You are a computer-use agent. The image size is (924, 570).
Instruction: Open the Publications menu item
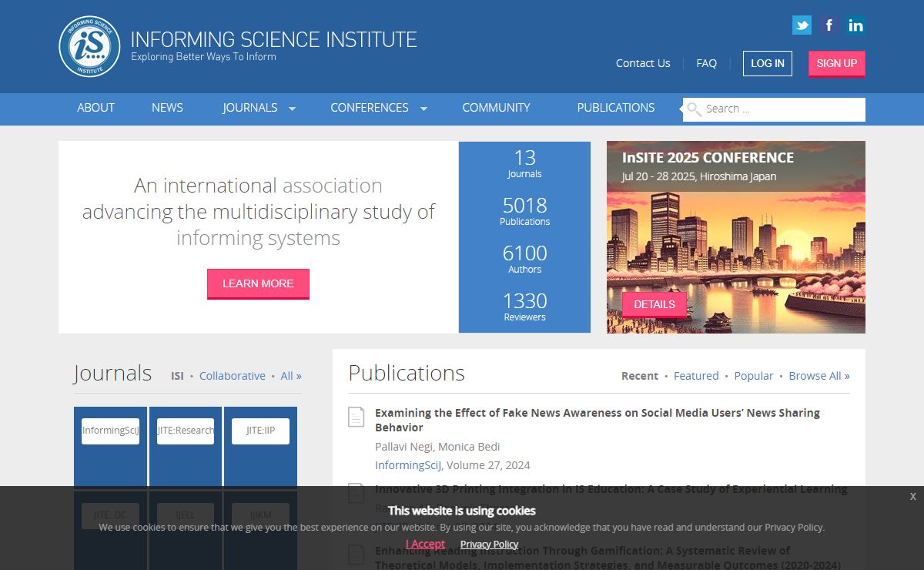[x=616, y=108]
